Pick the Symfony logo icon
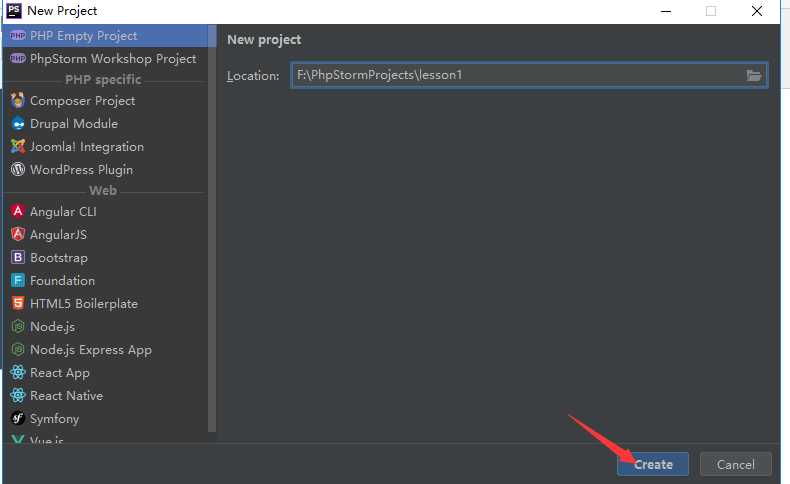 point(18,418)
